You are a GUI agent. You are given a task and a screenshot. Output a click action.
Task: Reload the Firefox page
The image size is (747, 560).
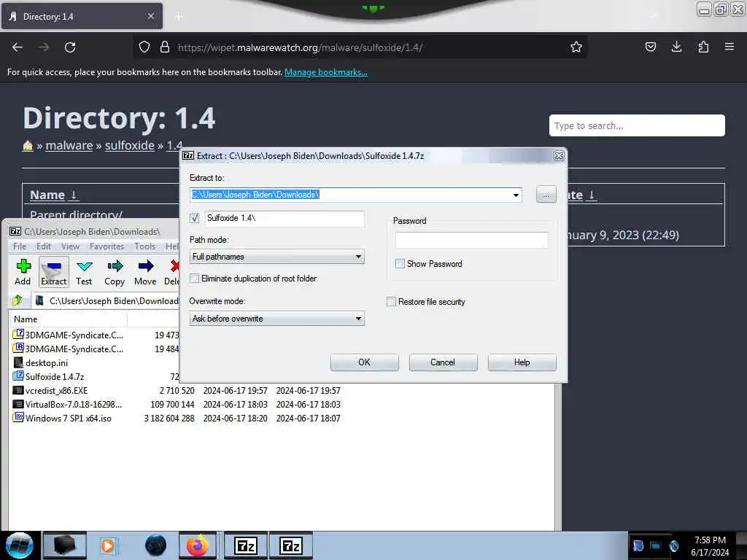coord(70,47)
